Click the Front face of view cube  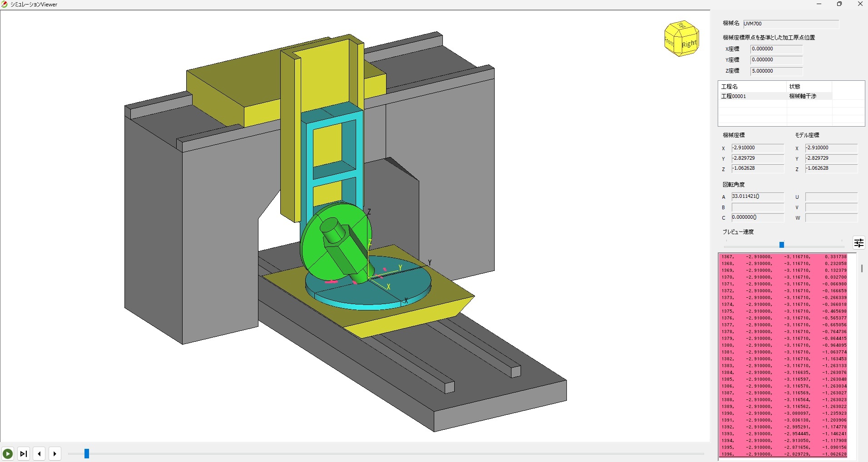tap(670, 42)
